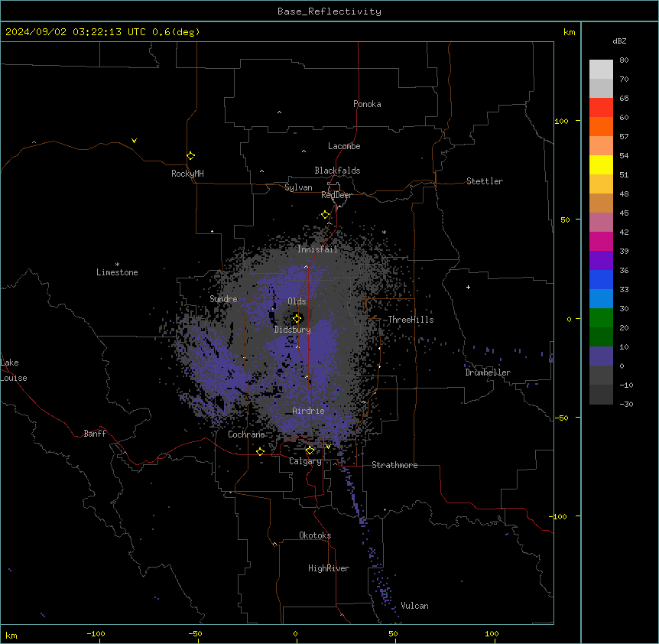This screenshot has width=659, height=644.
Task: Click the Stettler town label
Action: (x=484, y=181)
